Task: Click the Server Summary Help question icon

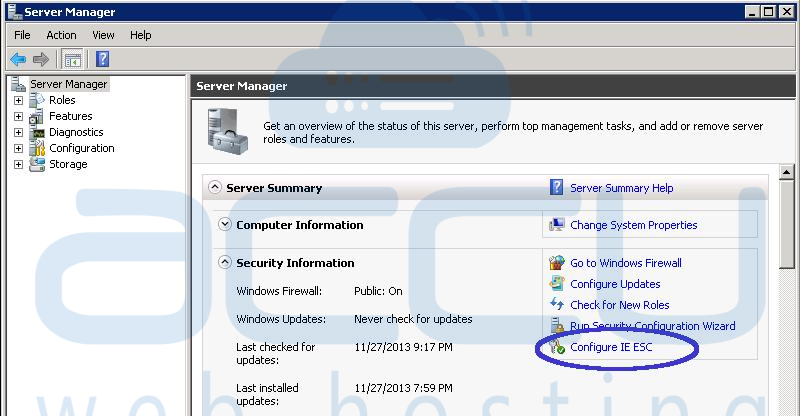Action: (x=556, y=187)
